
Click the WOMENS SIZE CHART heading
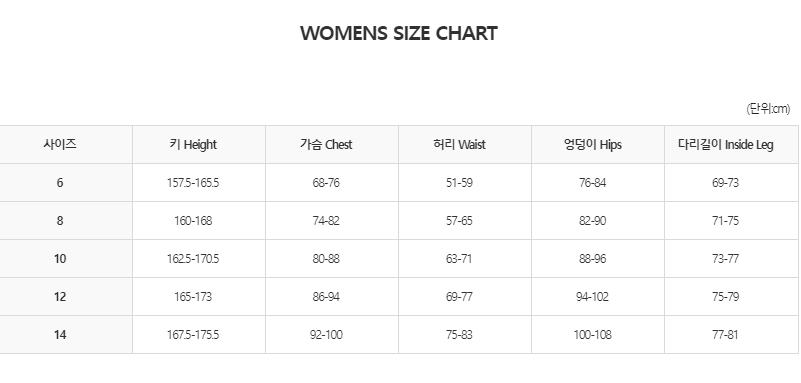(x=398, y=34)
